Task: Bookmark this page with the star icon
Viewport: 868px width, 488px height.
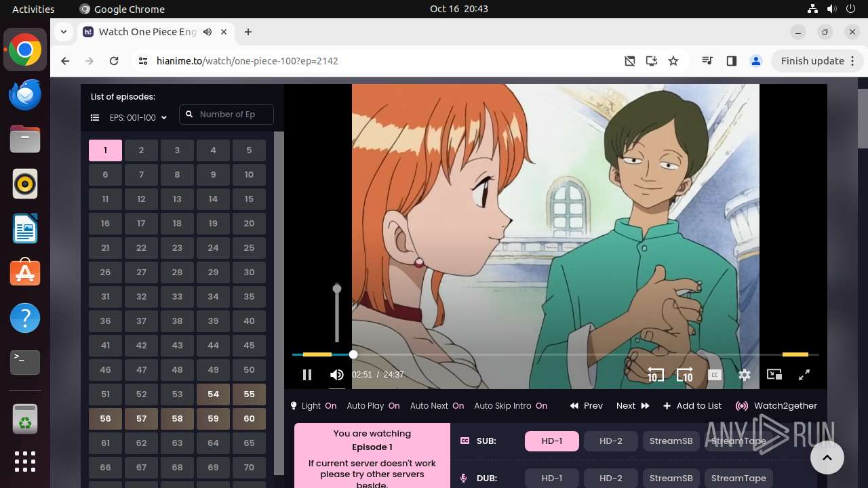Action: [x=673, y=61]
